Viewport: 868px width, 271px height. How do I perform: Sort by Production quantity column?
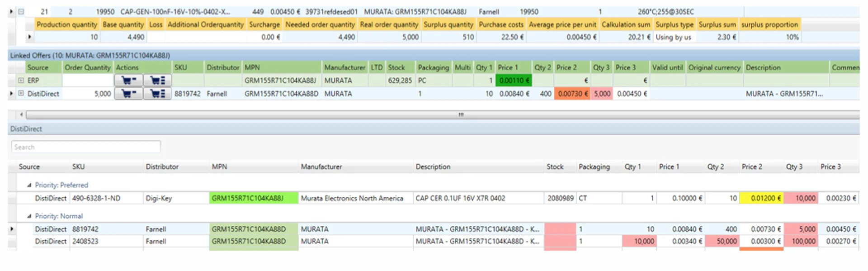(x=67, y=24)
